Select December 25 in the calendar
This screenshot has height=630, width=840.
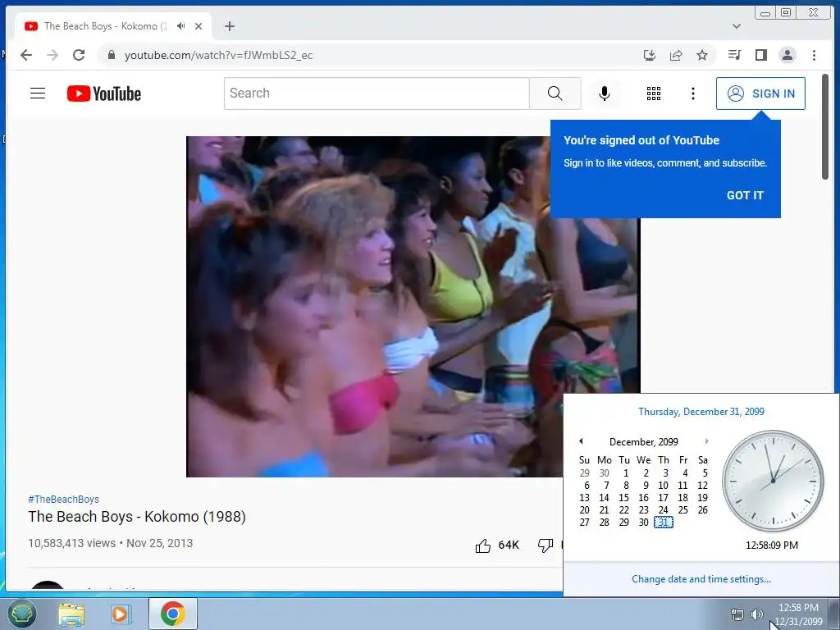tap(683, 510)
